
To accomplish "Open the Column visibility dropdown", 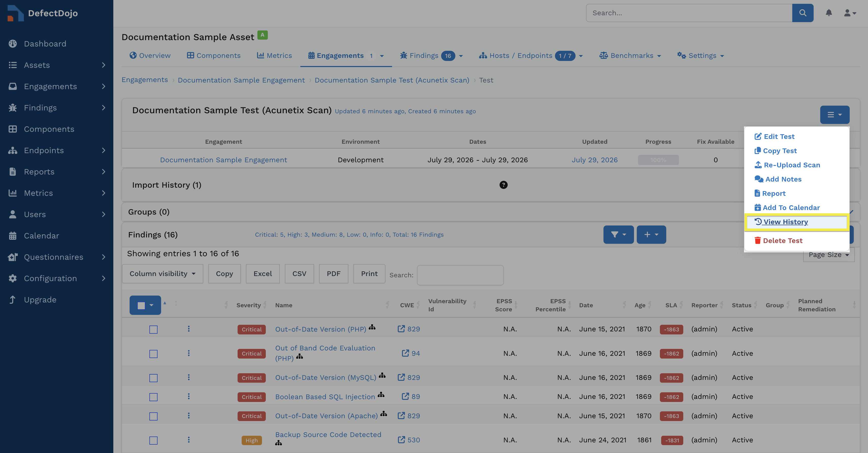I will 162,273.
